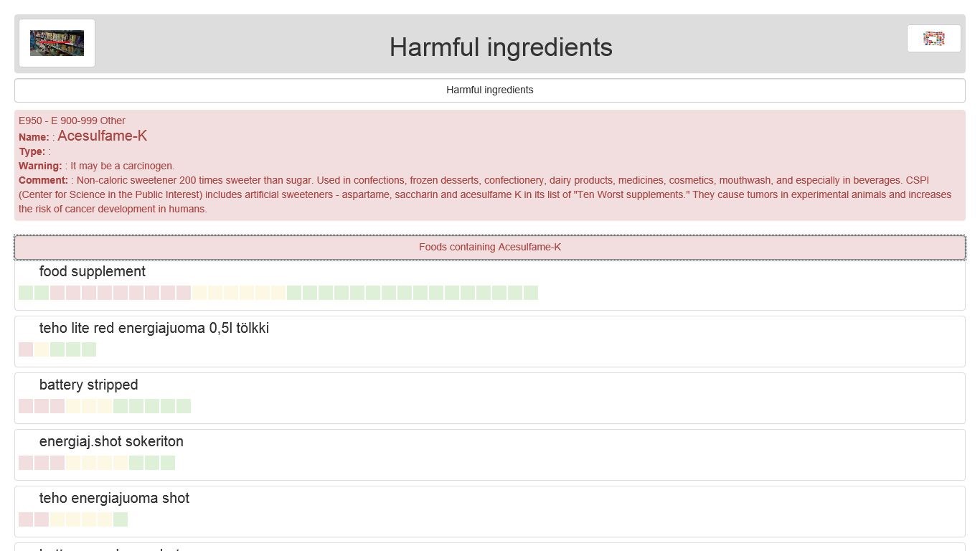
Task: Open the language flags selector icon
Action: click(933, 39)
